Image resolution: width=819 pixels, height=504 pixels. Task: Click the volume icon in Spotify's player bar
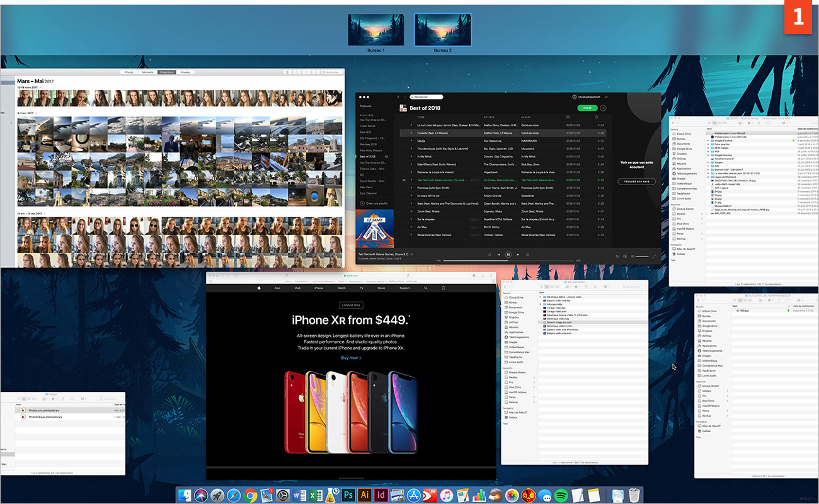pos(631,256)
